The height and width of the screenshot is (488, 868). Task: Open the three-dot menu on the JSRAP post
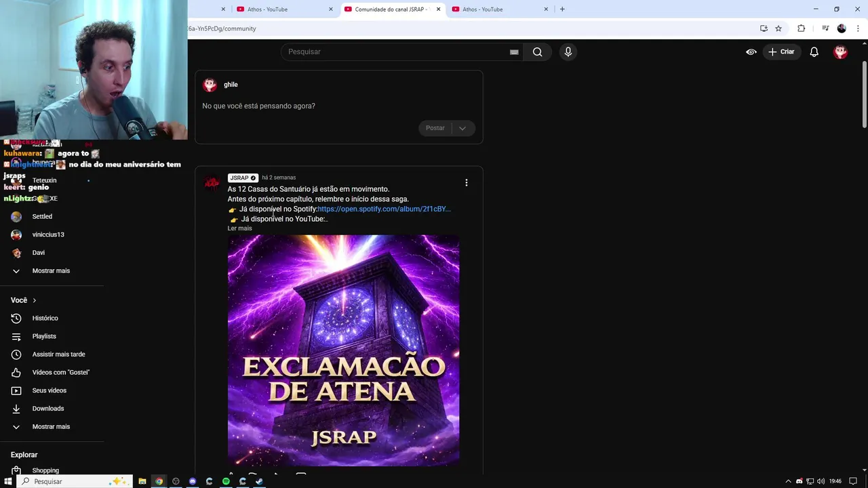[x=466, y=182]
